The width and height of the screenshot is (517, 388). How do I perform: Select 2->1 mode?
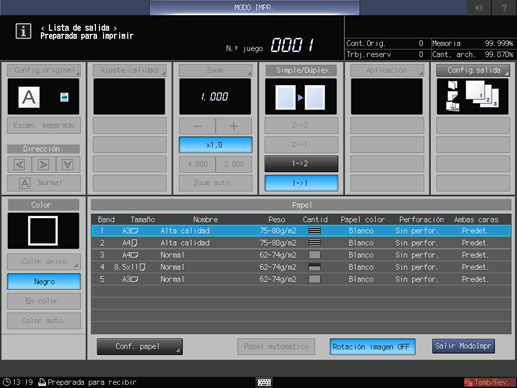click(x=301, y=144)
